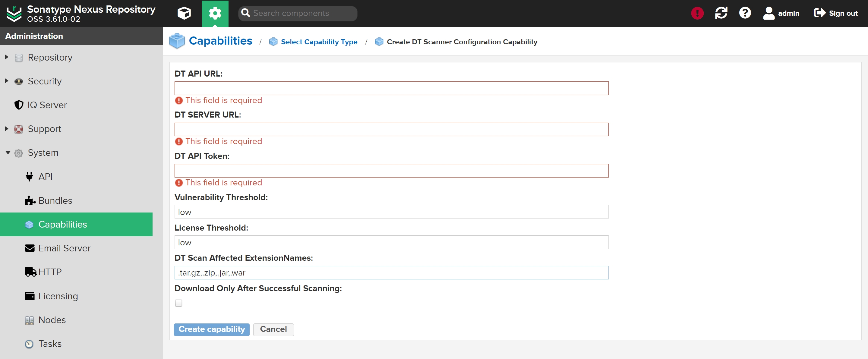Expand the Repository tree node
The image size is (868, 359).
coord(6,57)
